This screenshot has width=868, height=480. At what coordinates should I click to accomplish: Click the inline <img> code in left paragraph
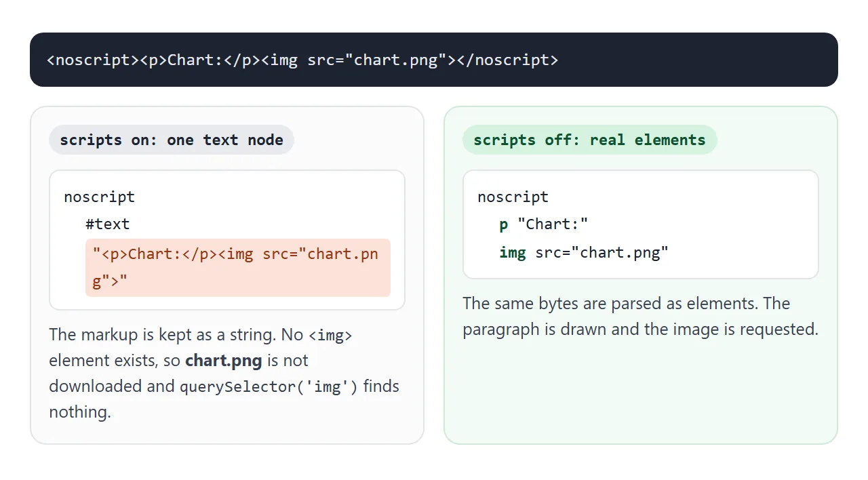click(x=330, y=335)
